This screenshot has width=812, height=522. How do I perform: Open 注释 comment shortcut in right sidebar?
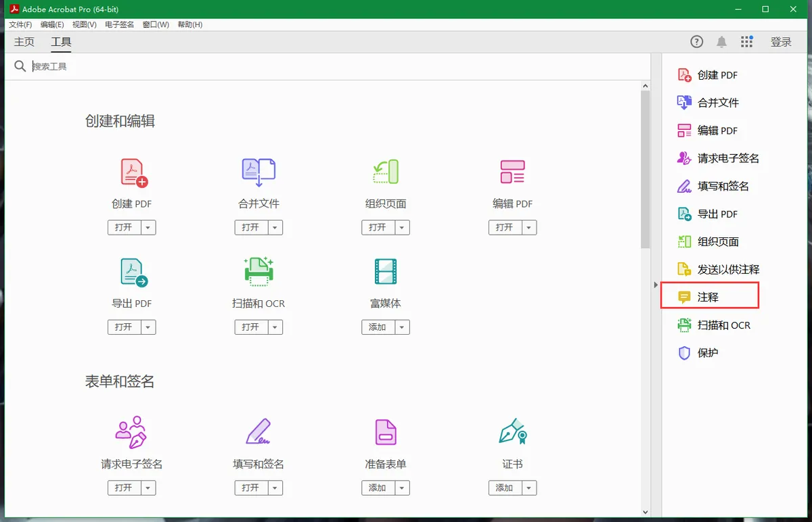pos(710,297)
